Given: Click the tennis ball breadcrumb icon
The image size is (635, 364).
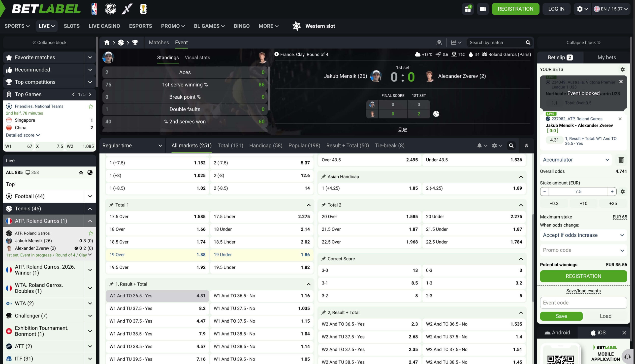Looking at the screenshot, I should tap(121, 43).
